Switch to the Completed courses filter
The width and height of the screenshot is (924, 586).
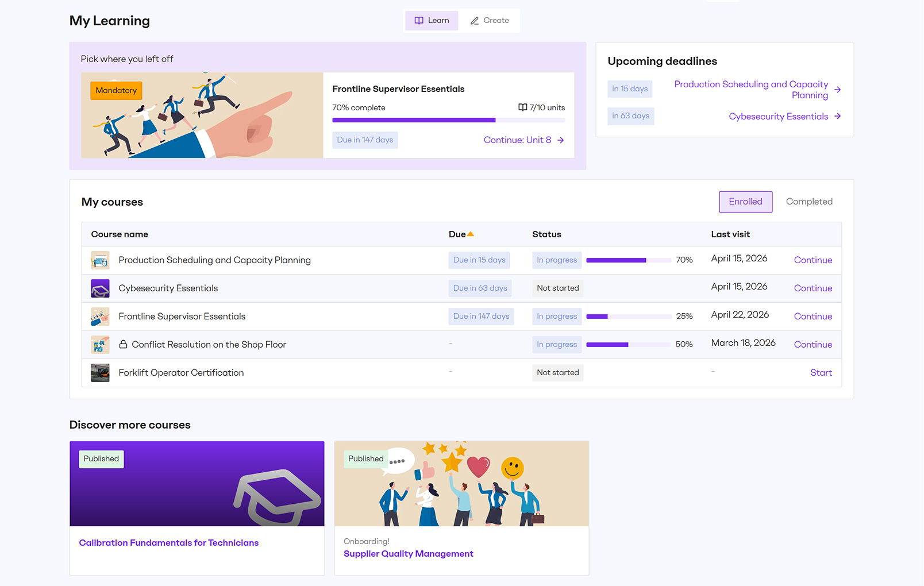click(x=809, y=201)
